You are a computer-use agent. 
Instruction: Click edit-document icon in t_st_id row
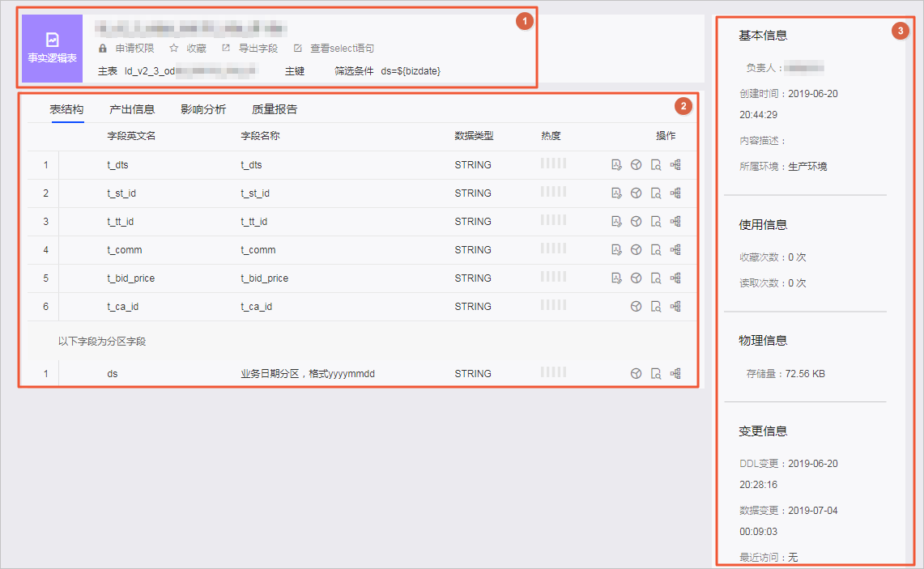616,193
